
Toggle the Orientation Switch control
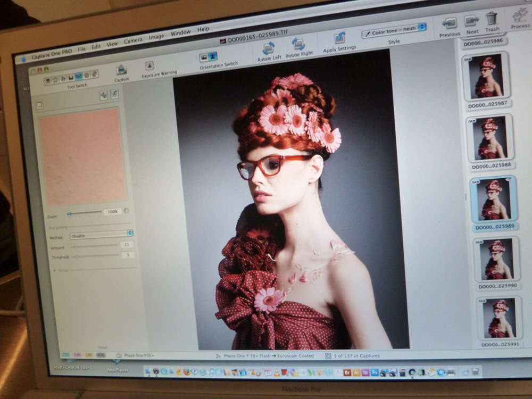(209, 57)
